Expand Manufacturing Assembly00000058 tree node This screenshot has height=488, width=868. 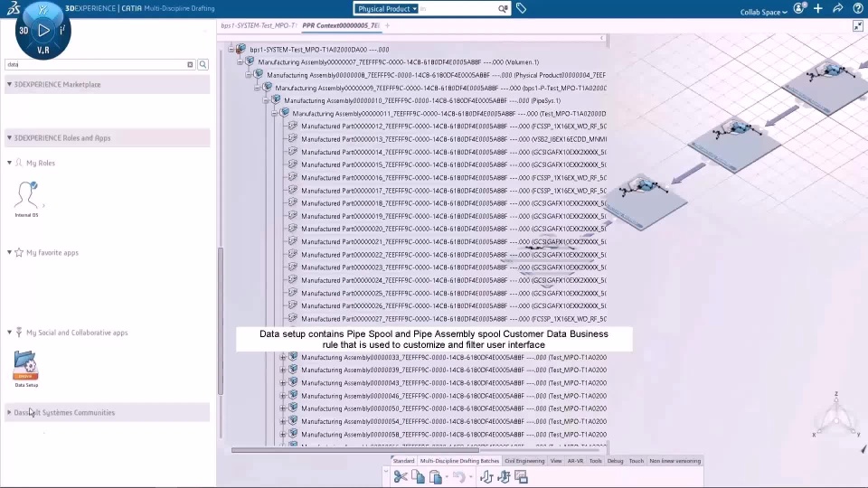coord(283,435)
